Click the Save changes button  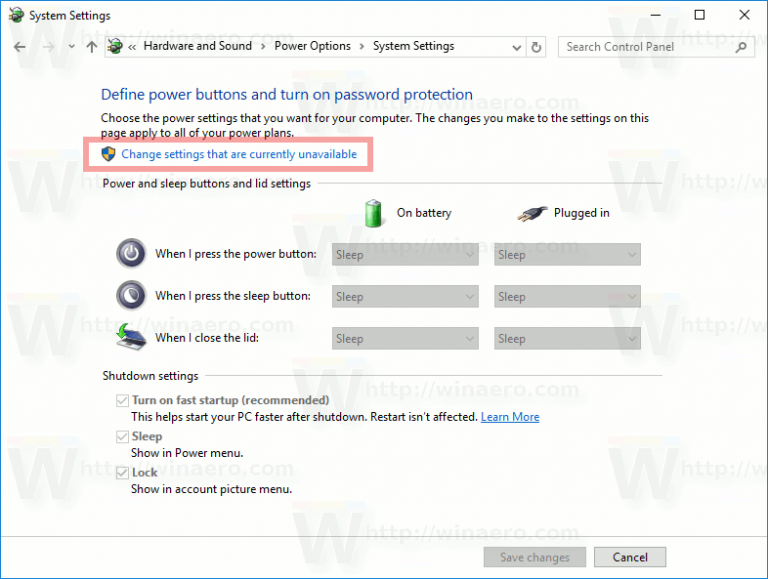[534, 557]
